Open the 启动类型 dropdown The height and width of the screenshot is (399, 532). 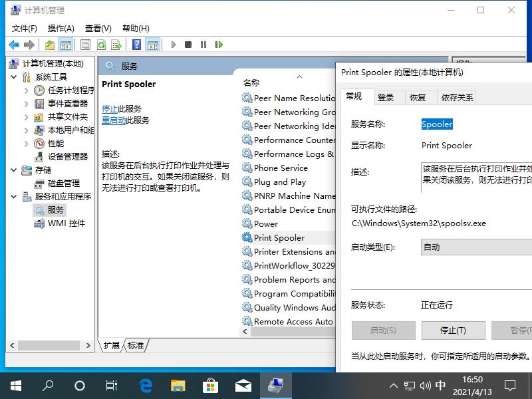coord(476,247)
